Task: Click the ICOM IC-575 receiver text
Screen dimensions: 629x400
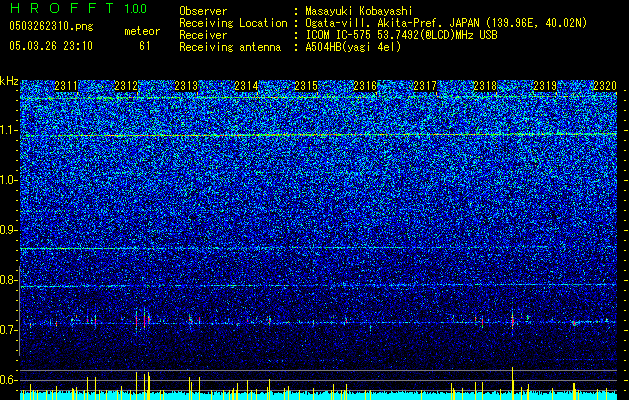Action: (x=401, y=35)
